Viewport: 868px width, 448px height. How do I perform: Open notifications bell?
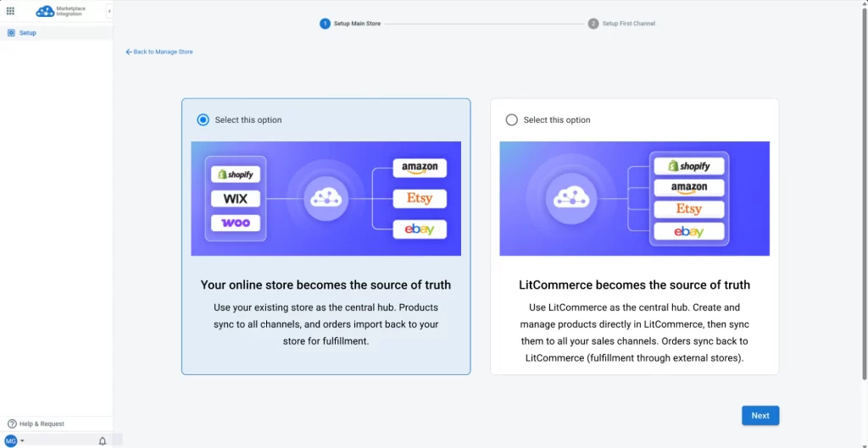(x=103, y=440)
